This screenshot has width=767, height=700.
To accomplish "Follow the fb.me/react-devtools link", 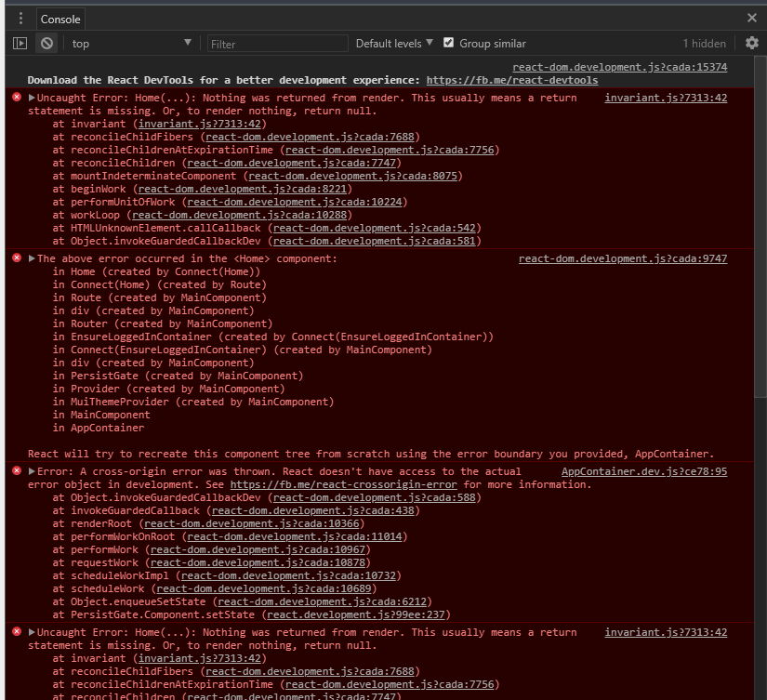I will (511, 80).
